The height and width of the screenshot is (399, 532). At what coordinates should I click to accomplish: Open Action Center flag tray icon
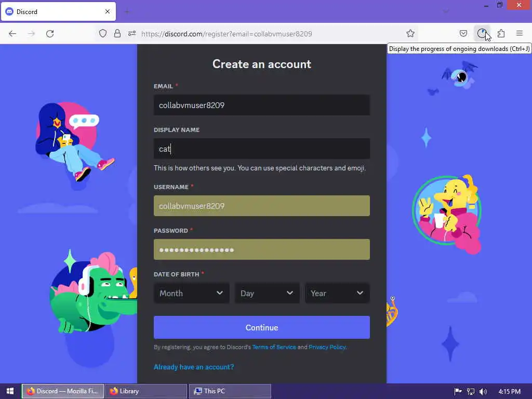(x=458, y=392)
